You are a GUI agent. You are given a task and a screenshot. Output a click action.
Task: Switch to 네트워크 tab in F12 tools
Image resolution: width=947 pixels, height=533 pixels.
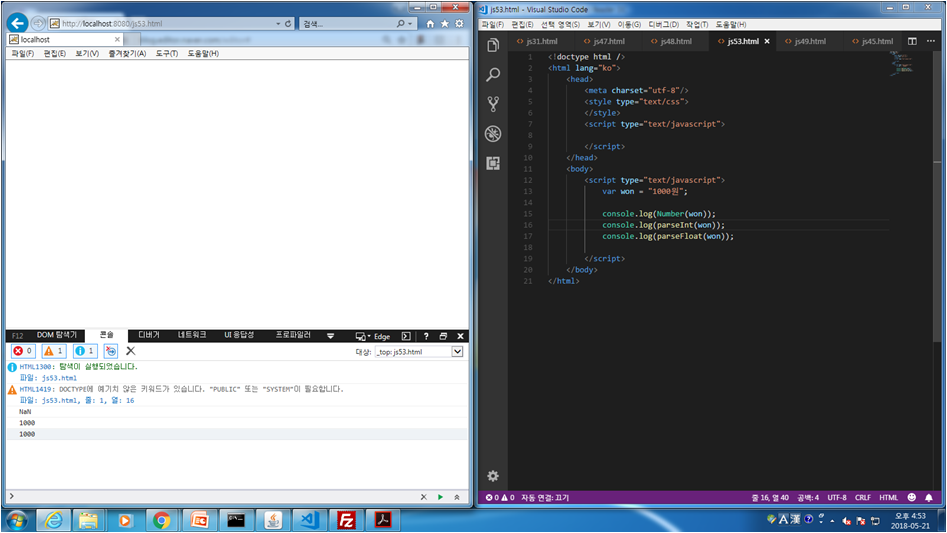[191, 335]
